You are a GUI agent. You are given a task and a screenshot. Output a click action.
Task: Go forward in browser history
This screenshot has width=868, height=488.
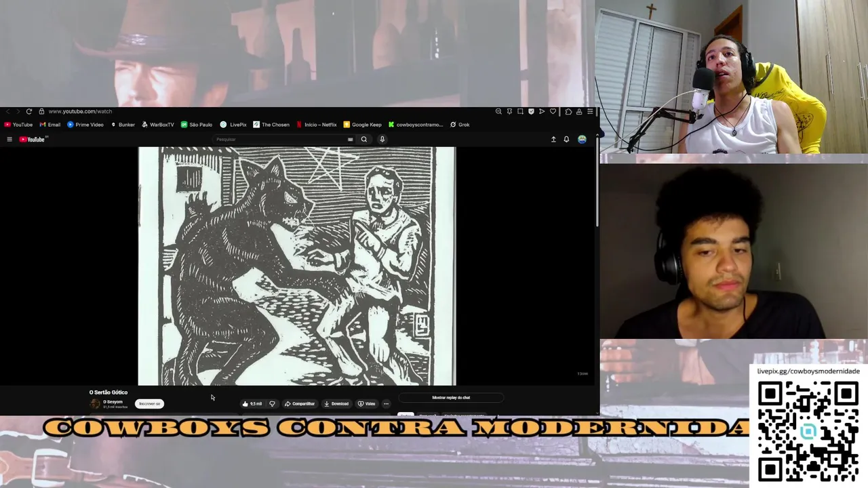[x=18, y=111]
